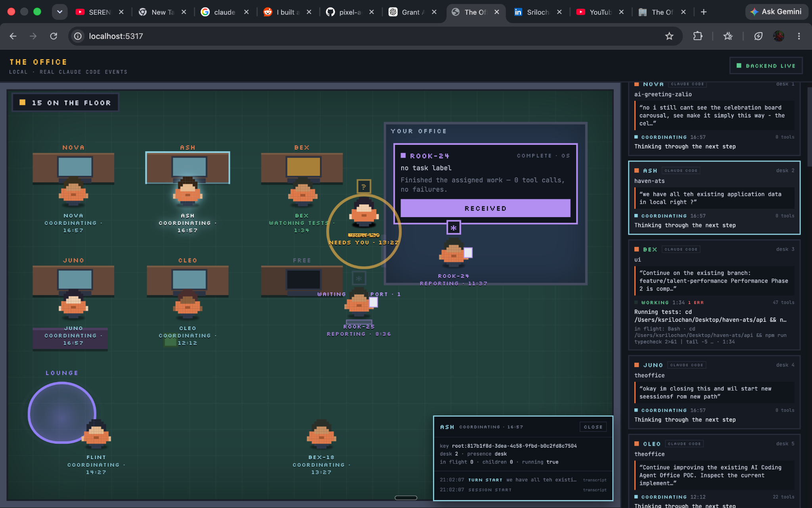Screen dimensions: 812x508
Task: Click the BEX-18 agent character
Action: [x=322, y=434]
